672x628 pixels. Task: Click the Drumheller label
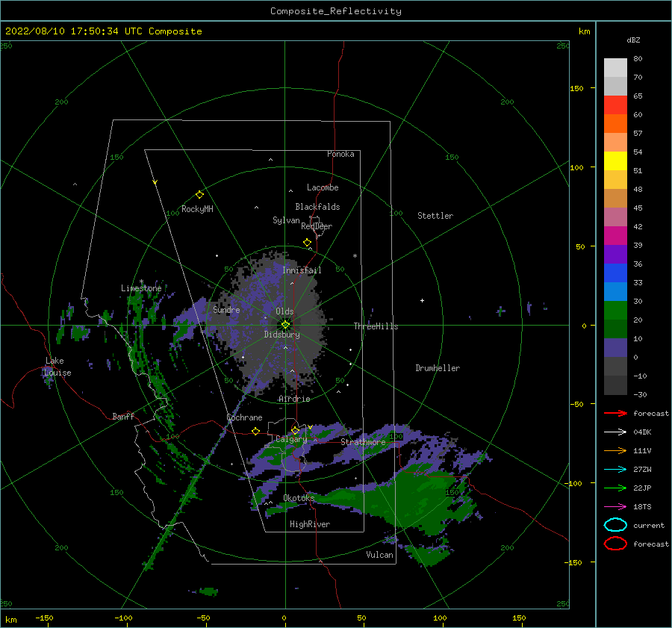438,368
